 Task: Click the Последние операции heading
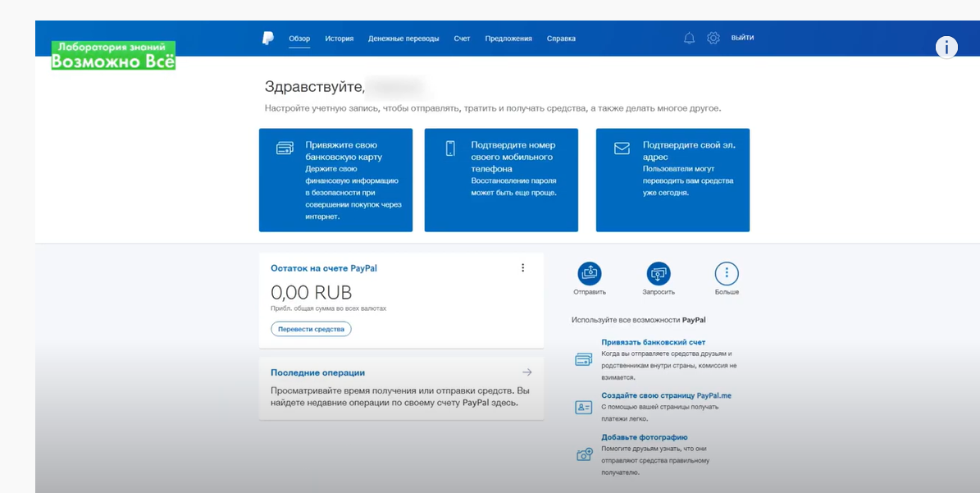[317, 372]
